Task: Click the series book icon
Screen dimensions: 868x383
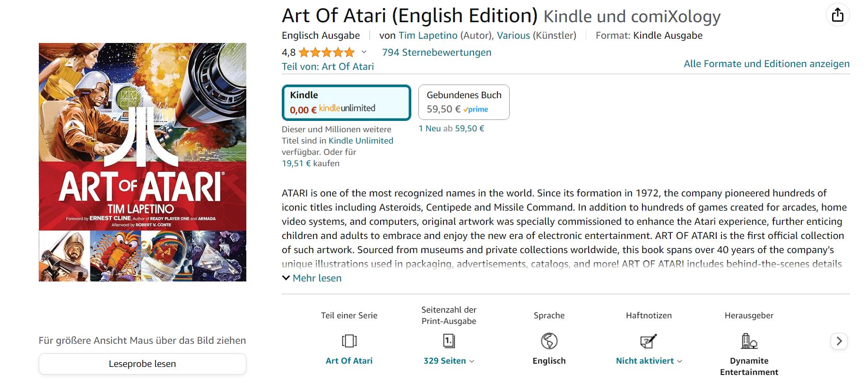Action: (x=349, y=340)
